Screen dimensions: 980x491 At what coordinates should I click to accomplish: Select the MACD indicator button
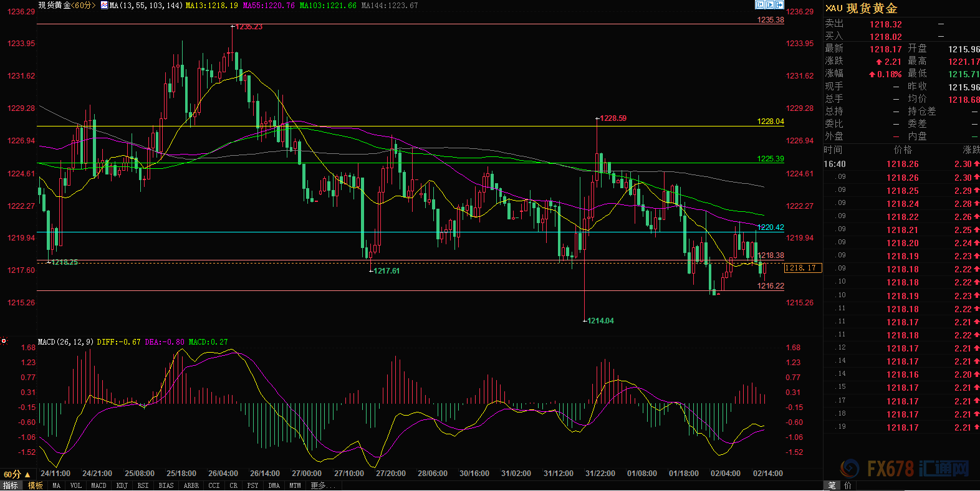click(98, 485)
